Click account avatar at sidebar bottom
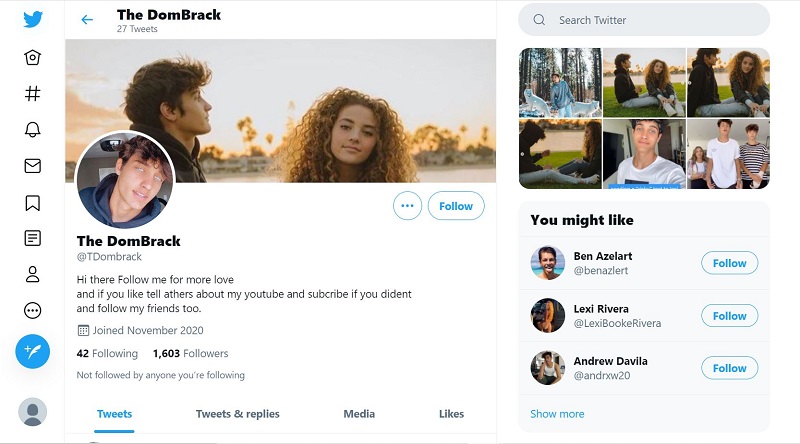Viewport: 800px width, 444px height. click(33, 412)
